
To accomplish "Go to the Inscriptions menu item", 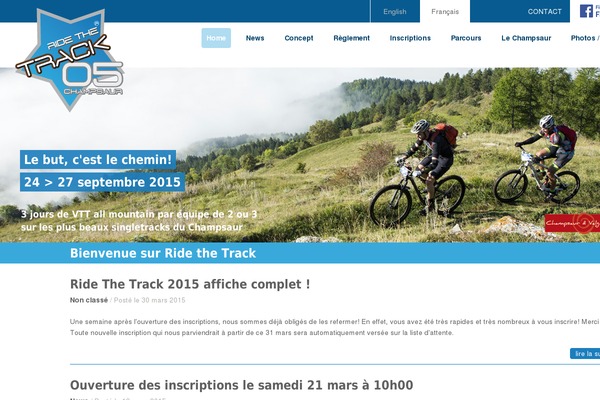I will (410, 38).
